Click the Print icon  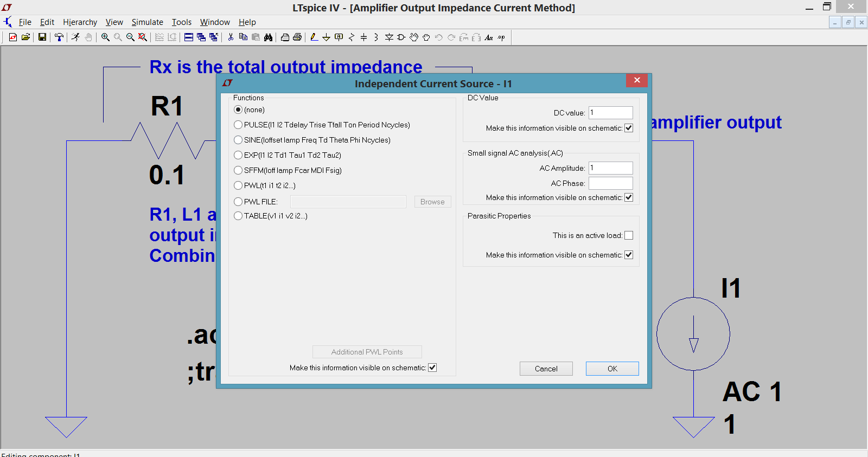click(x=297, y=37)
